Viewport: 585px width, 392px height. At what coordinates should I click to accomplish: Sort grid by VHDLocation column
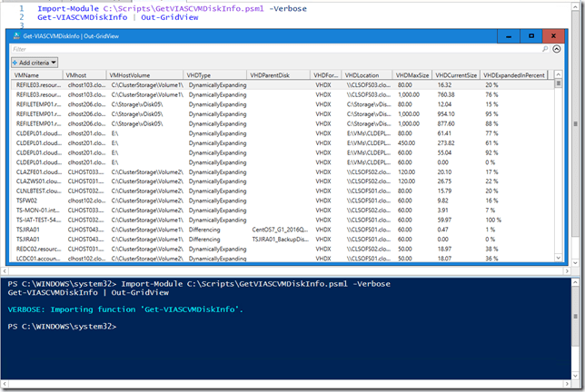(363, 74)
